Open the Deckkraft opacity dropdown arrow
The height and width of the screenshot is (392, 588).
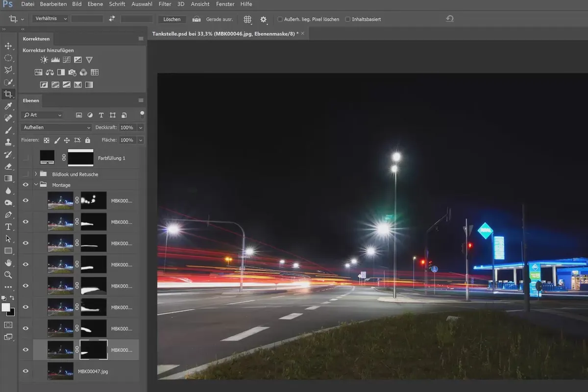coord(141,127)
